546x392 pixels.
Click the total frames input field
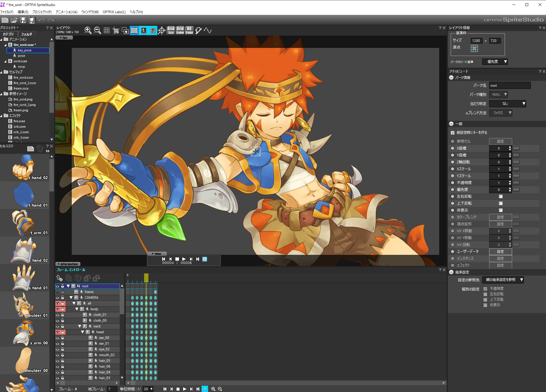(x=112, y=389)
